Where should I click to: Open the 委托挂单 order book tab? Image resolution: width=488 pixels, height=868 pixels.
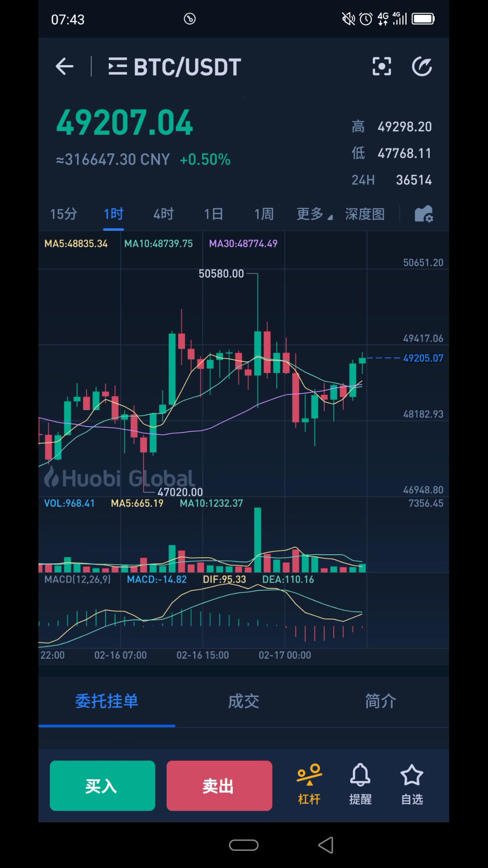(107, 701)
